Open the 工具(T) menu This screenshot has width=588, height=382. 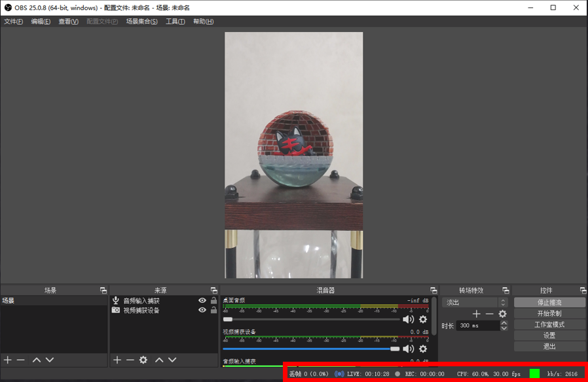(x=175, y=22)
